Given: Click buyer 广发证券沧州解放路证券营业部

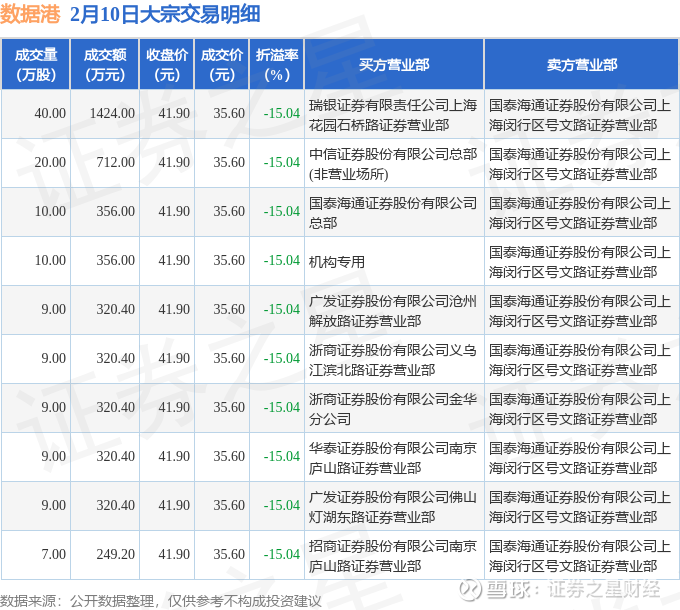Looking at the screenshot, I should tap(393, 311).
